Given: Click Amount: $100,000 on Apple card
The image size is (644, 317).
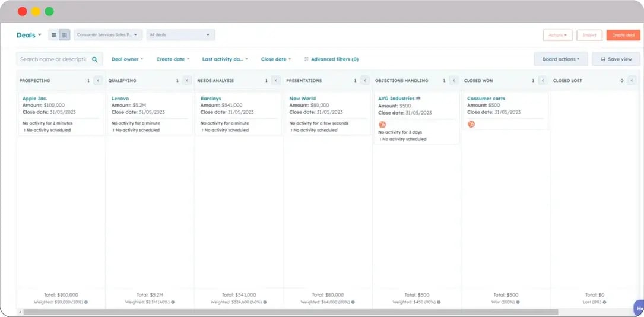Looking at the screenshot, I should pos(43,106).
